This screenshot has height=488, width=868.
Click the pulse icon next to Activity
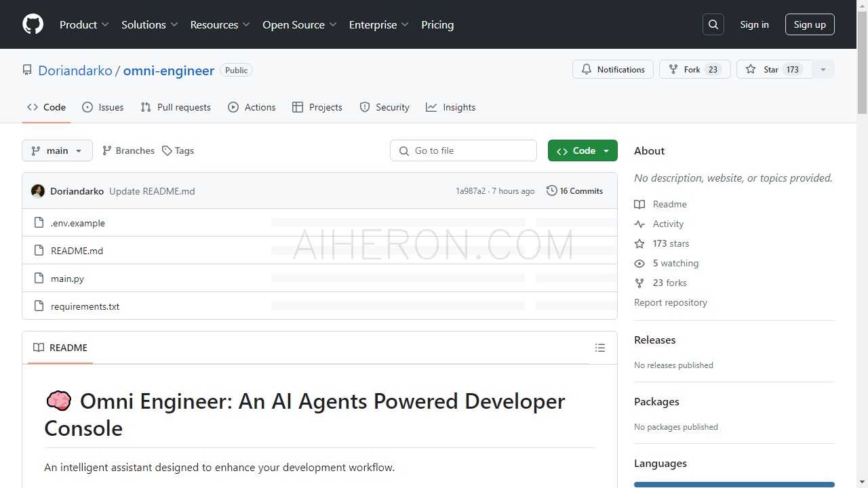click(x=639, y=224)
